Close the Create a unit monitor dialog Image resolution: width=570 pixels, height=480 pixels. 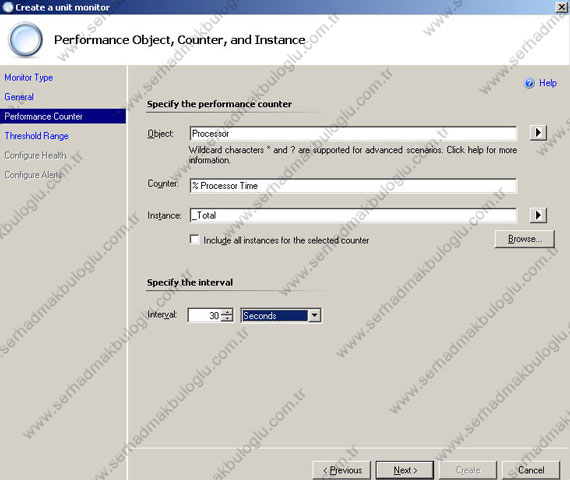(x=562, y=7)
